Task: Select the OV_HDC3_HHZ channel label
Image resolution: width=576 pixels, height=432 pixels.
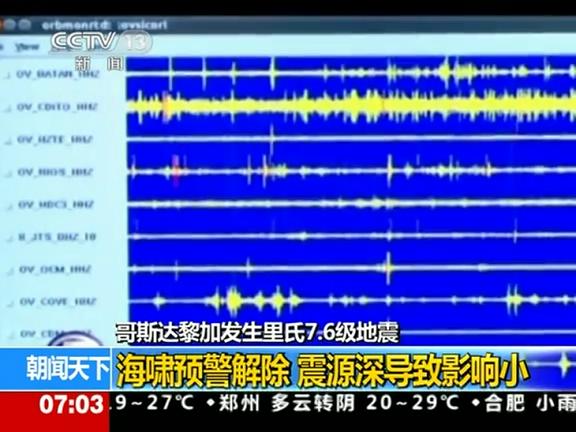Action: coord(56,204)
